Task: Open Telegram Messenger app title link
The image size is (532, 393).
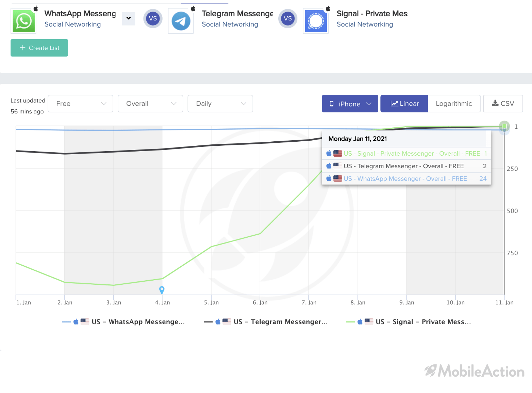Action: point(237,14)
